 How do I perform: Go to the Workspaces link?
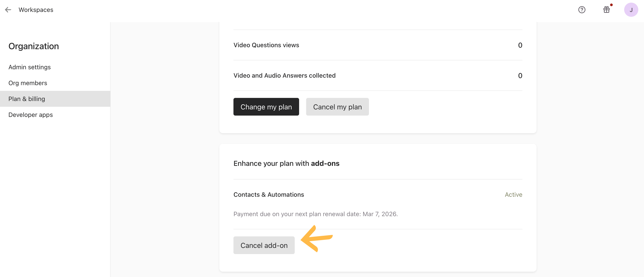[36, 10]
